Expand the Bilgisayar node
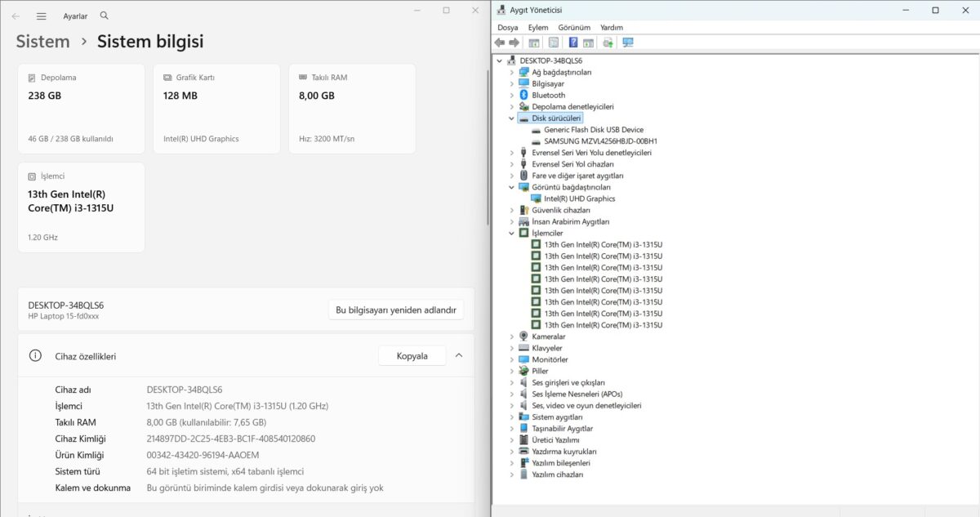 pos(512,83)
